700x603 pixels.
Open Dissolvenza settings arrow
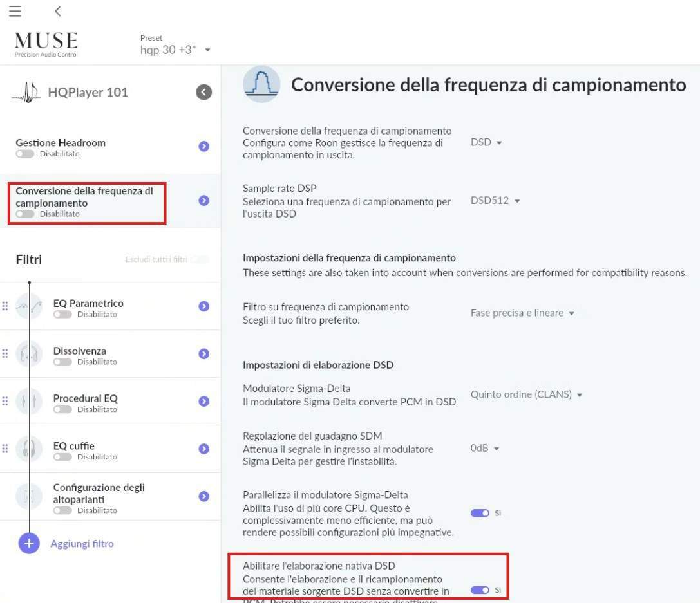point(204,354)
